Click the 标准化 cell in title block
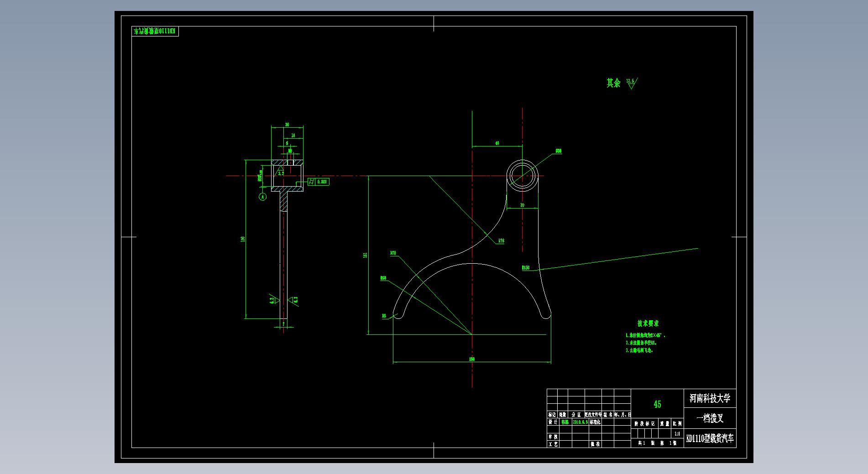The height and width of the screenshot is (474, 868). (x=595, y=422)
